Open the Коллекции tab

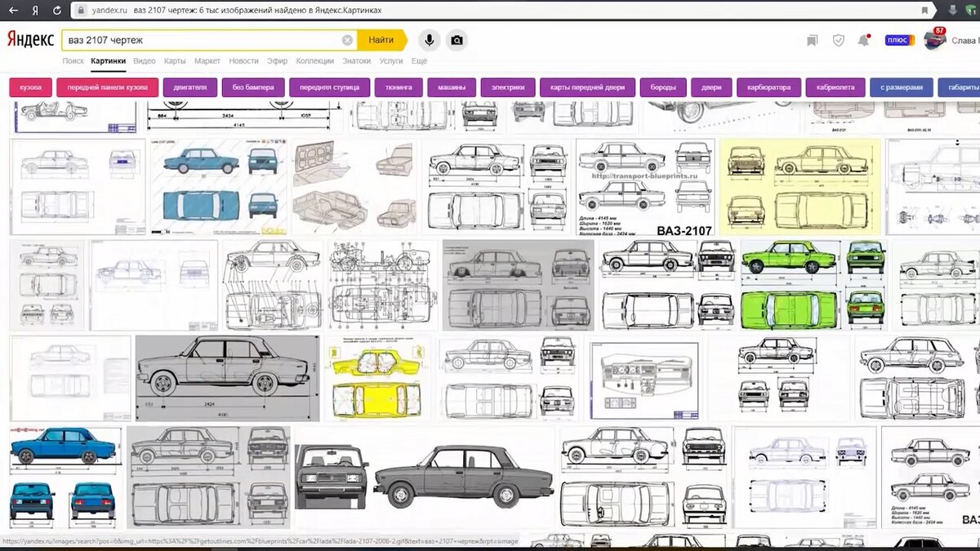[314, 61]
